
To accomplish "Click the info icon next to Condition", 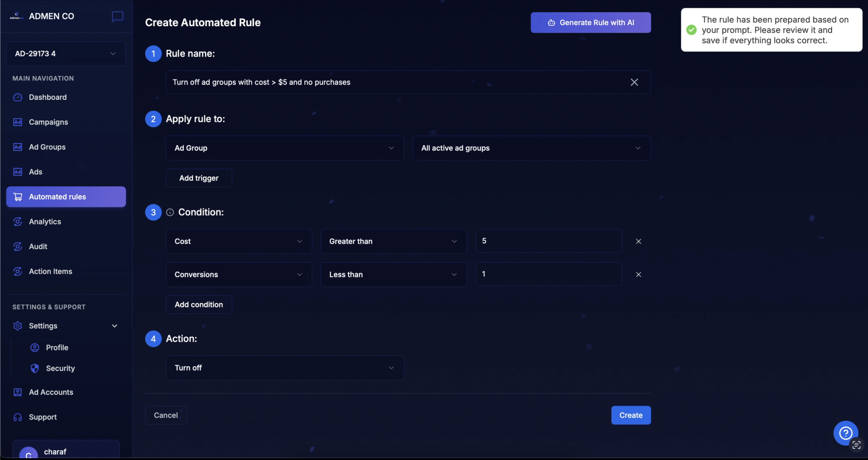I will click(170, 212).
